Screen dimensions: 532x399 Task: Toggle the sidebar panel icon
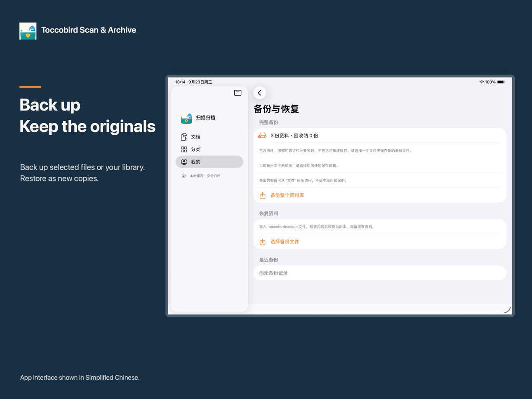pyautogui.click(x=238, y=93)
